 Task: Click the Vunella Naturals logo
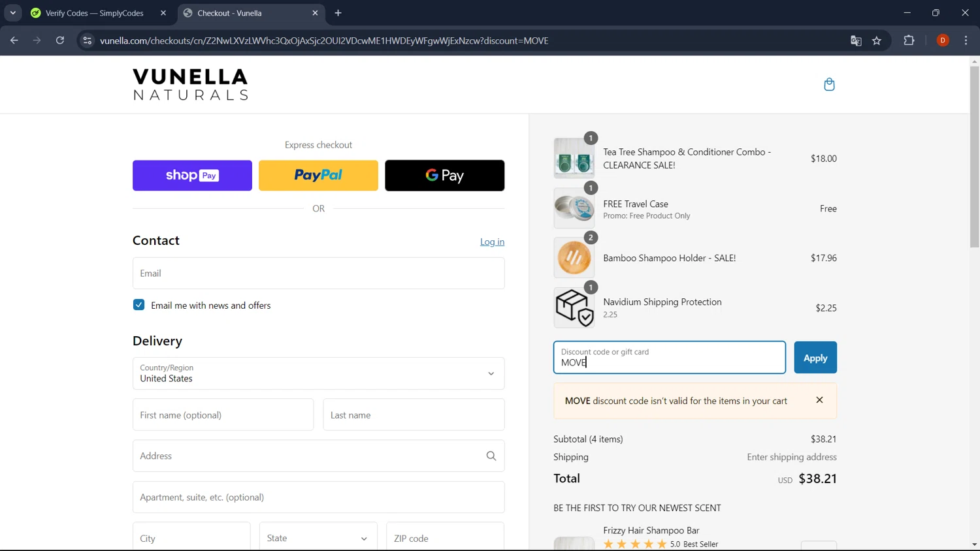pos(190,84)
